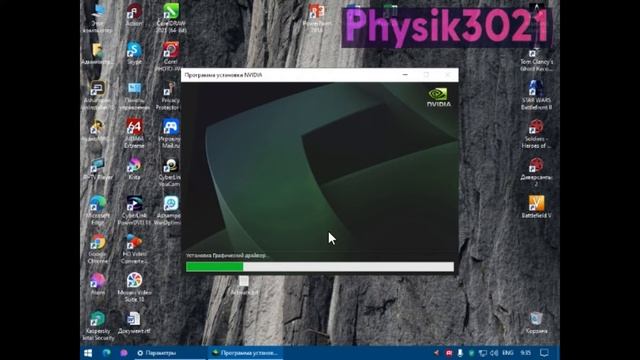Open the Corel PHOTO-PAINT shortcut

(x=171, y=55)
